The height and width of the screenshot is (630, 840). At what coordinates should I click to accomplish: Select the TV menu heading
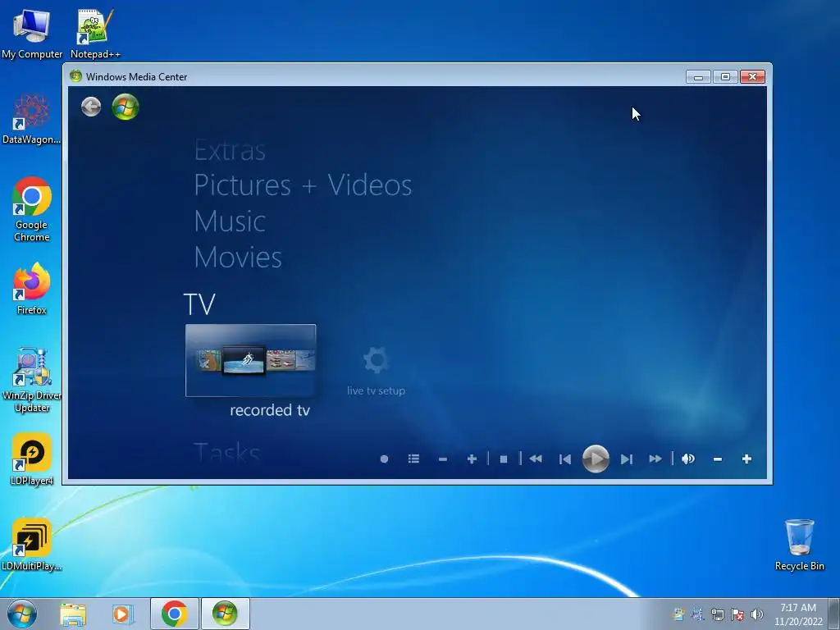pyautogui.click(x=199, y=304)
